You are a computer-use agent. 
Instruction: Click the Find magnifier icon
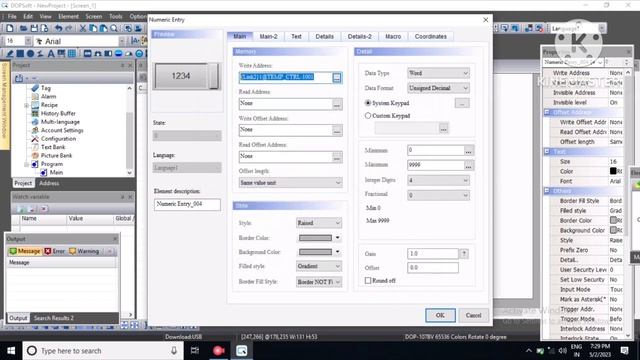114,28
